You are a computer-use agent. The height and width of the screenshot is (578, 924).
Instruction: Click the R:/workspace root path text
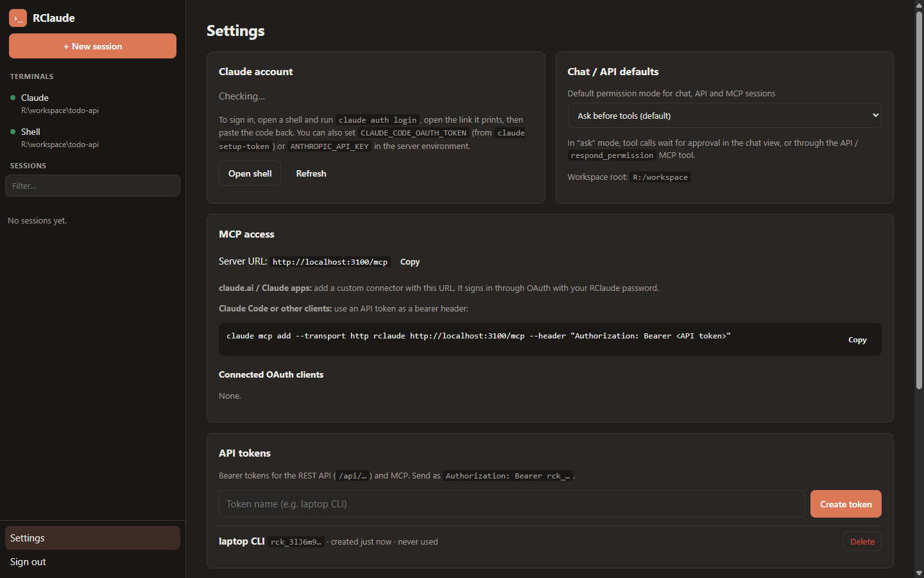click(x=660, y=177)
